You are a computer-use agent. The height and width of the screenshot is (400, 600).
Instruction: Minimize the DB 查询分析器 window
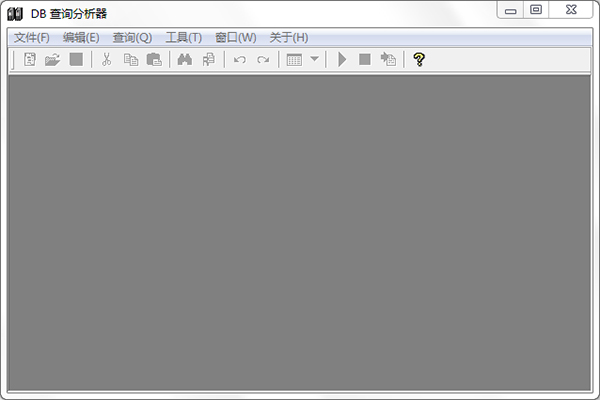[510, 10]
